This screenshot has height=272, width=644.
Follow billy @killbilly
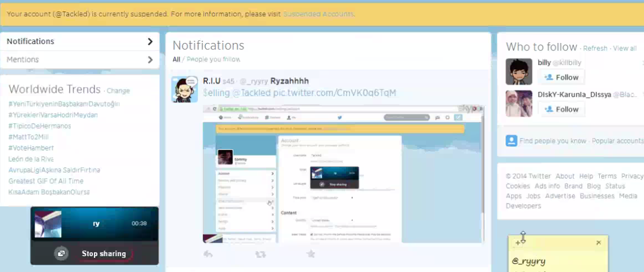pos(561,77)
